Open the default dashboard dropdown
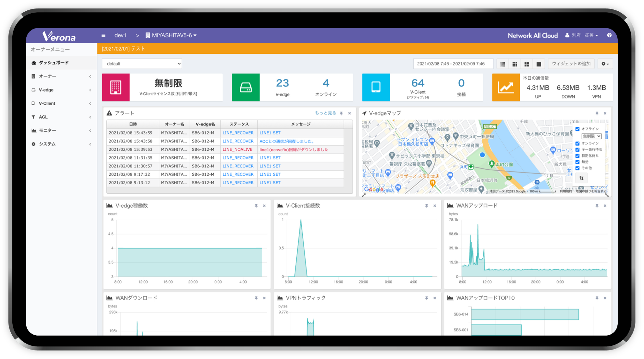Viewport: 644px width, 359px height. pos(141,64)
